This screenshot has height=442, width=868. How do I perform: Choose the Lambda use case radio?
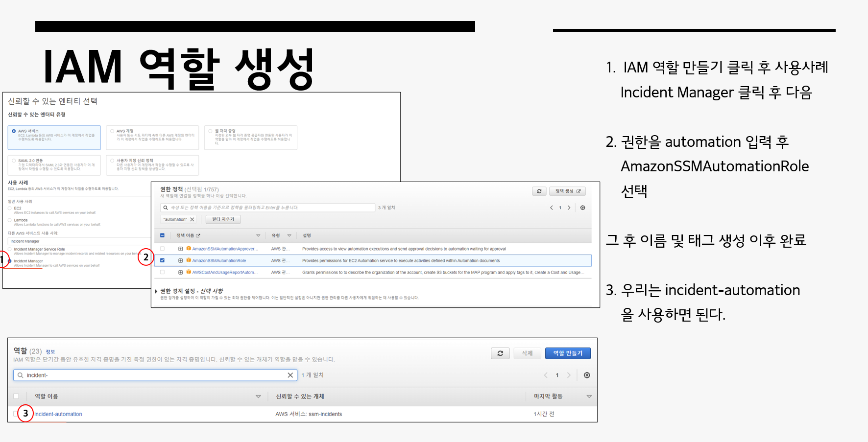click(10, 220)
